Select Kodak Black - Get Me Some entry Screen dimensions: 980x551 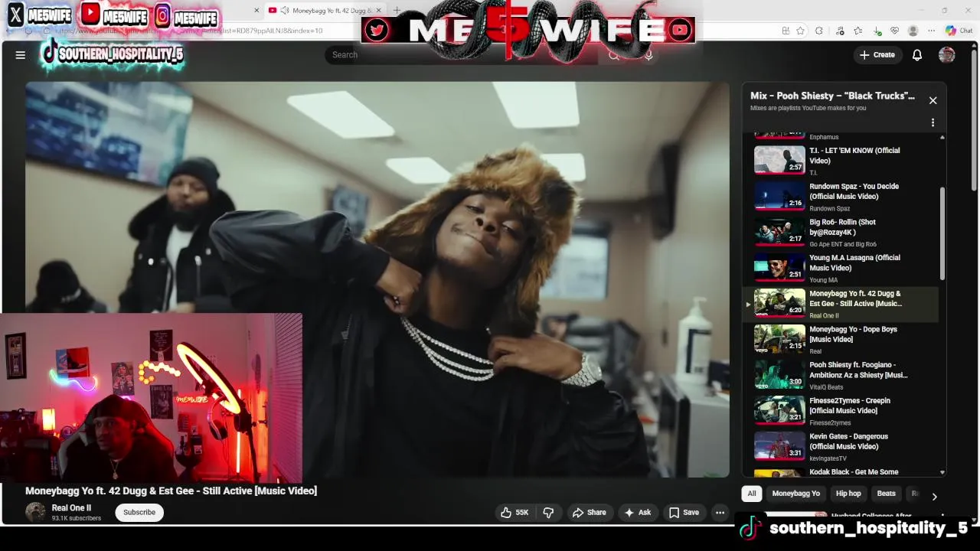(x=842, y=473)
